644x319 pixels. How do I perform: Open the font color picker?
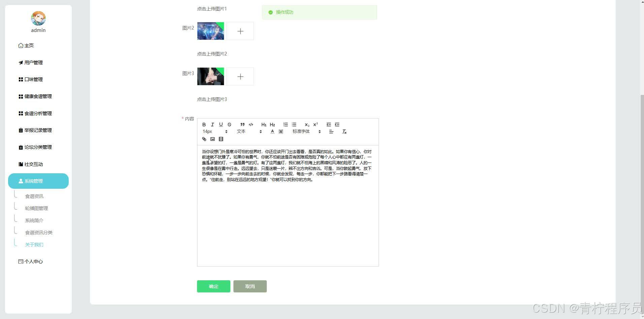[x=272, y=131]
